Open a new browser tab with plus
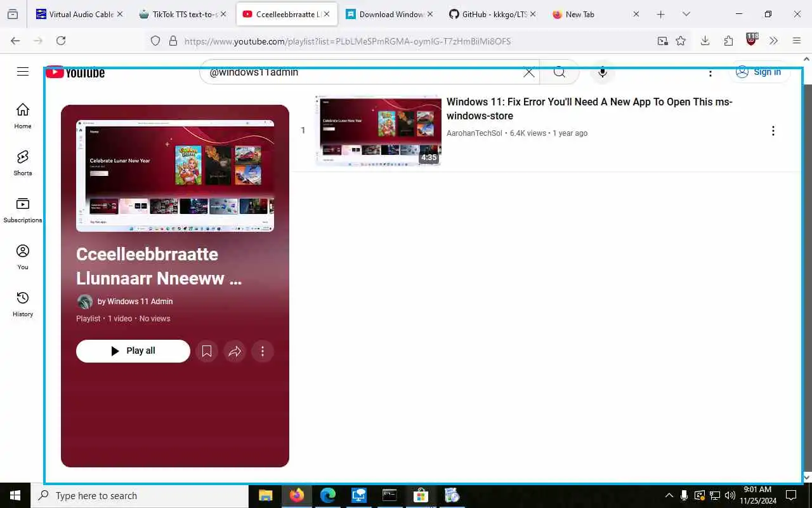812x508 pixels. coord(660,14)
